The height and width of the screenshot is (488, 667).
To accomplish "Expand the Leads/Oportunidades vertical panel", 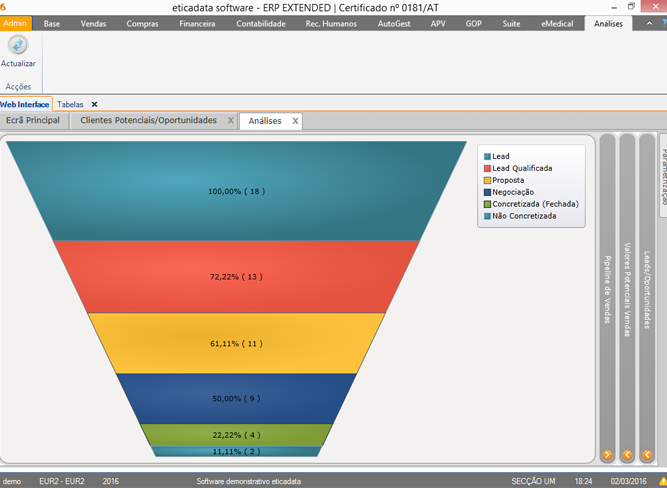I will pyautogui.click(x=647, y=290).
